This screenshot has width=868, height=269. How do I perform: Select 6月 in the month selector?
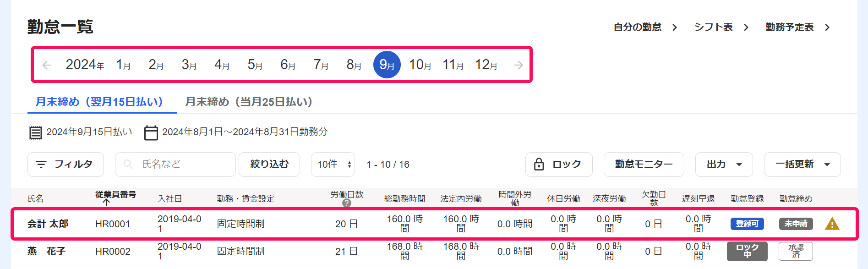tap(288, 65)
